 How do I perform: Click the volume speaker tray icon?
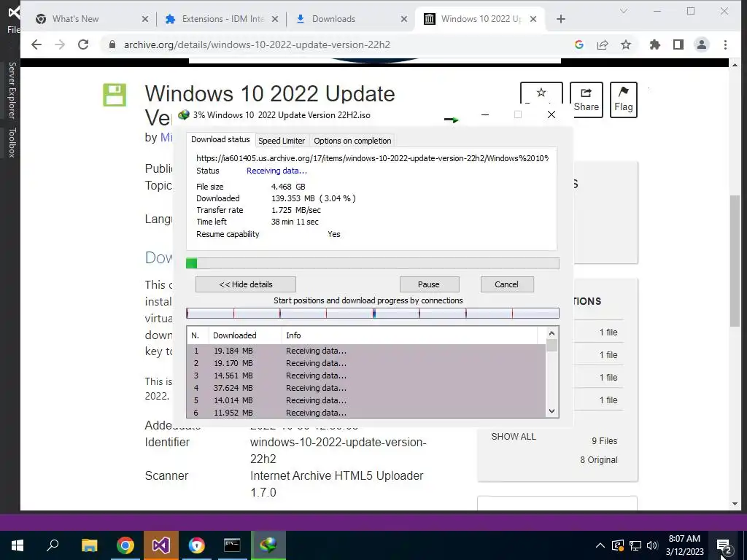tap(652, 545)
